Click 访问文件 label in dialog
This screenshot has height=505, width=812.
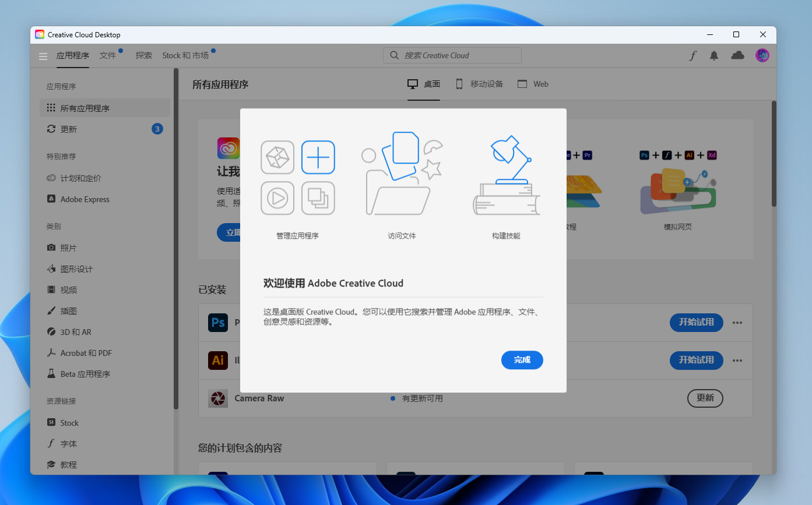pos(402,236)
